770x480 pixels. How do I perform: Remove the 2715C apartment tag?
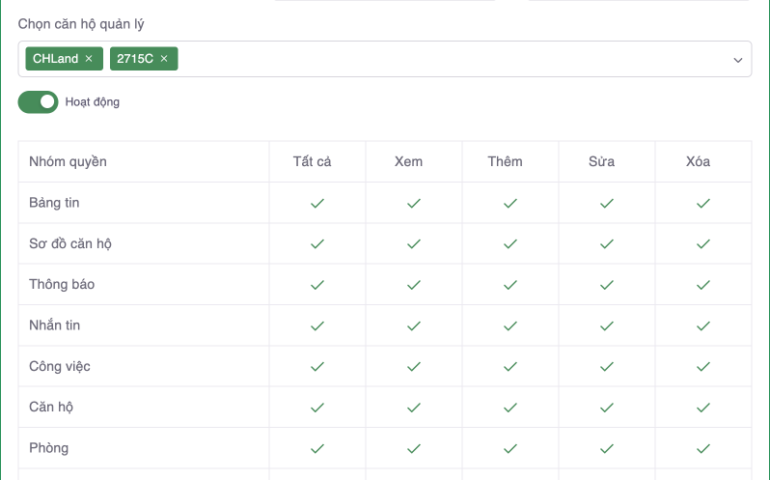pyautogui.click(x=163, y=59)
